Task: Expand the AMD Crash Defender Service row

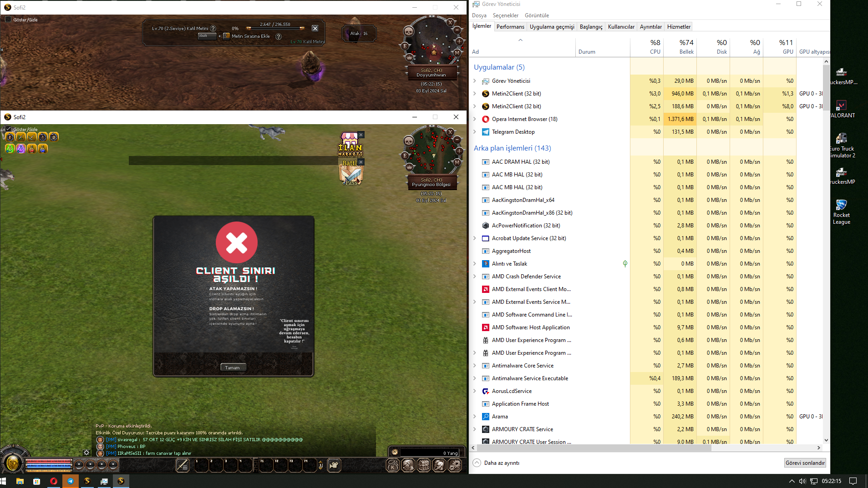Action: pos(475,277)
